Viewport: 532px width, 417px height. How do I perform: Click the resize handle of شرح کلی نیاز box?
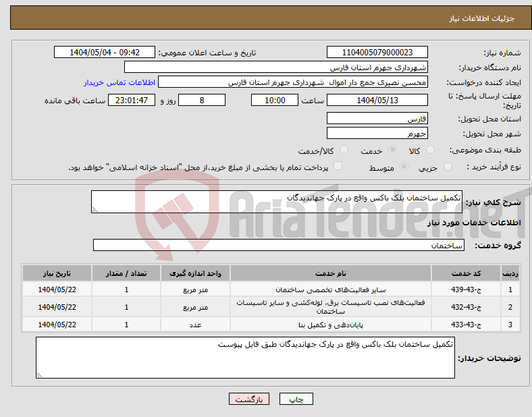(95, 210)
